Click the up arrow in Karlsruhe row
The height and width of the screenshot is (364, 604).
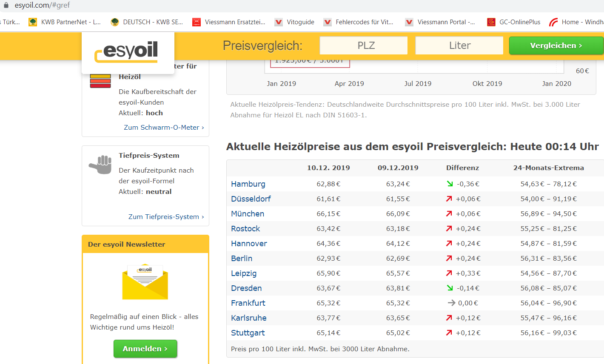(x=449, y=318)
